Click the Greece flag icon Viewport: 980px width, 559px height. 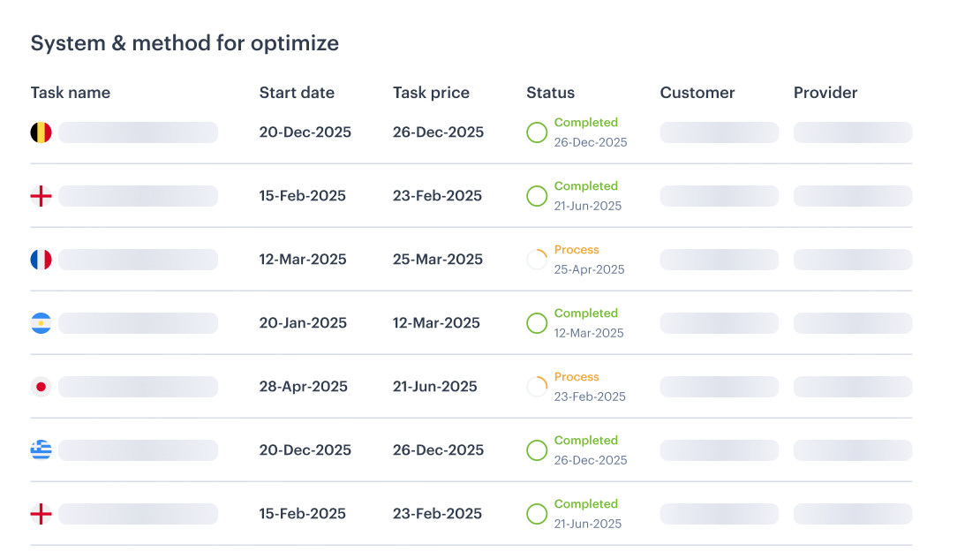[x=41, y=450]
